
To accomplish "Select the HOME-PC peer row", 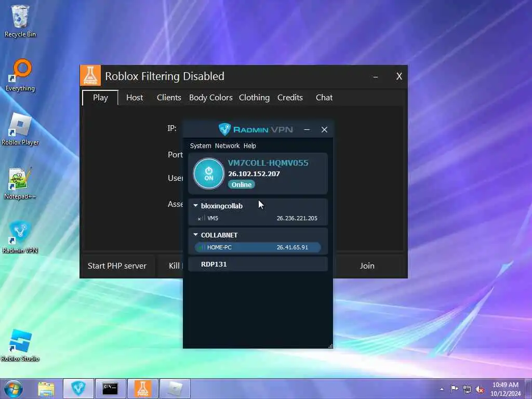I will (x=258, y=247).
